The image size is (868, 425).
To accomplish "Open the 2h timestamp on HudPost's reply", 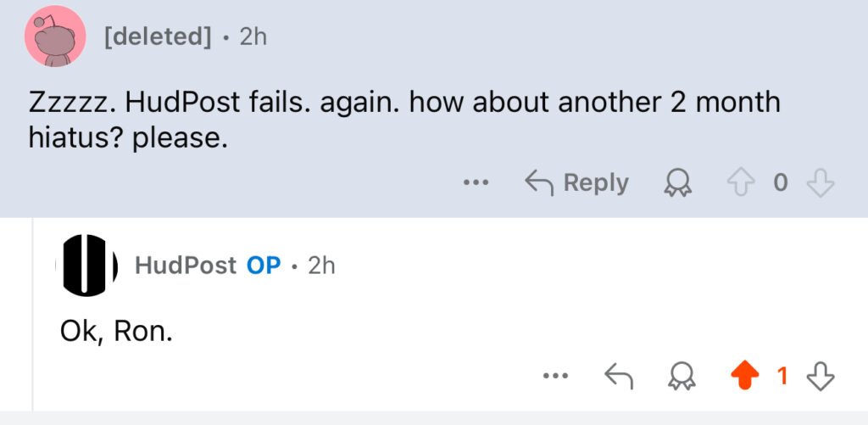I will tap(321, 266).
